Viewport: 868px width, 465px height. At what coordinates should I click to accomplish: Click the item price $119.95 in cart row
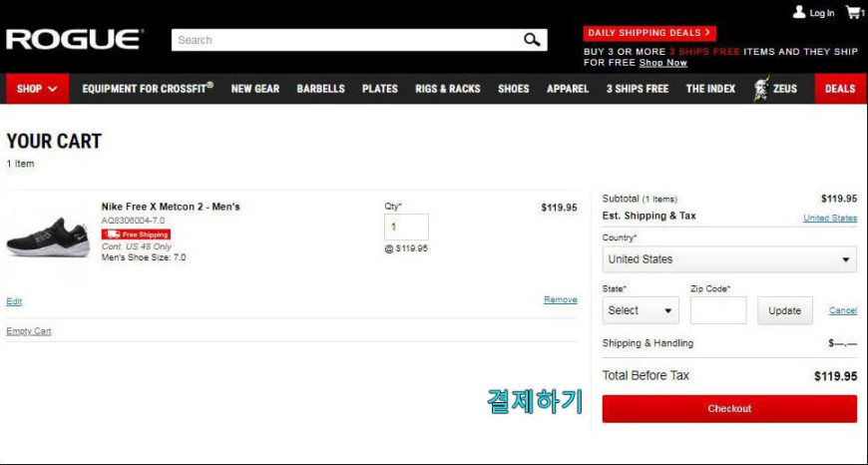(x=559, y=208)
